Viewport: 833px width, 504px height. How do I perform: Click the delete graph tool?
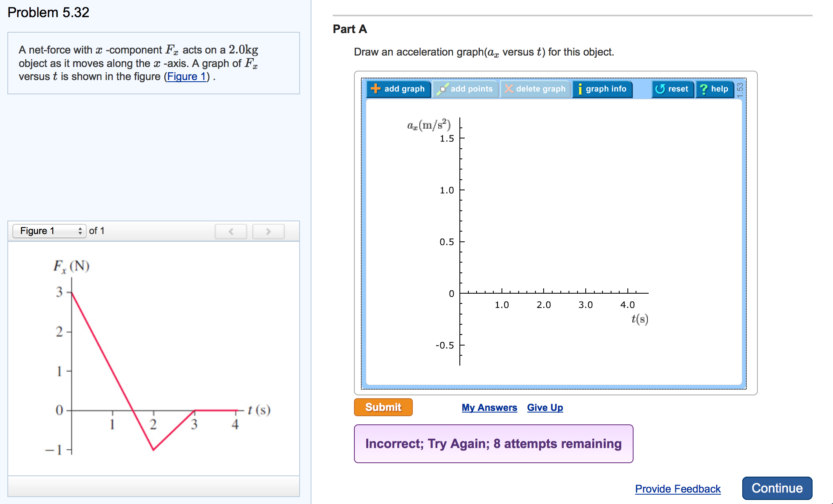click(x=535, y=89)
